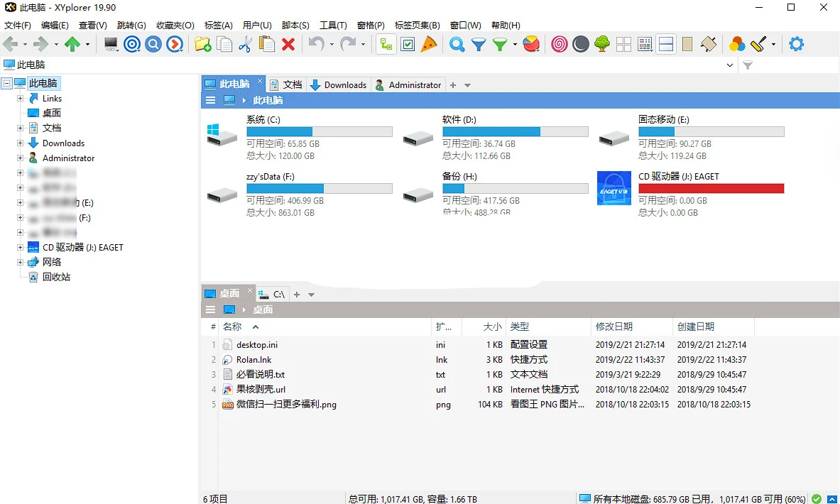The height and width of the screenshot is (504, 840).
Task: Open the Settings gear icon
Action: click(796, 44)
